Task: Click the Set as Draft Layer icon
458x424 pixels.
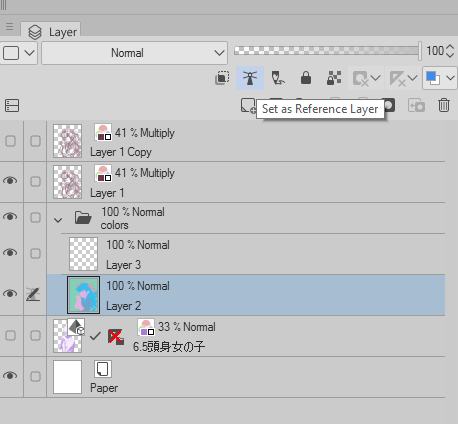Action: coord(278,78)
